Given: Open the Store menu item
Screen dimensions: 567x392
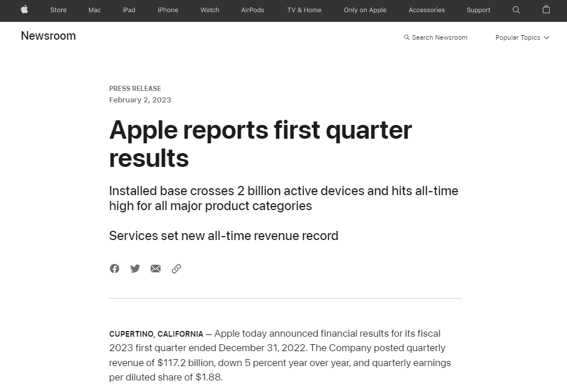Looking at the screenshot, I should click(x=58, y=10).
